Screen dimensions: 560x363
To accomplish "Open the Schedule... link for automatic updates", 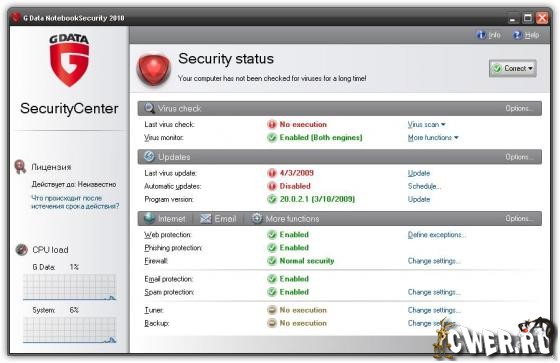I will (x=425, y=186).
